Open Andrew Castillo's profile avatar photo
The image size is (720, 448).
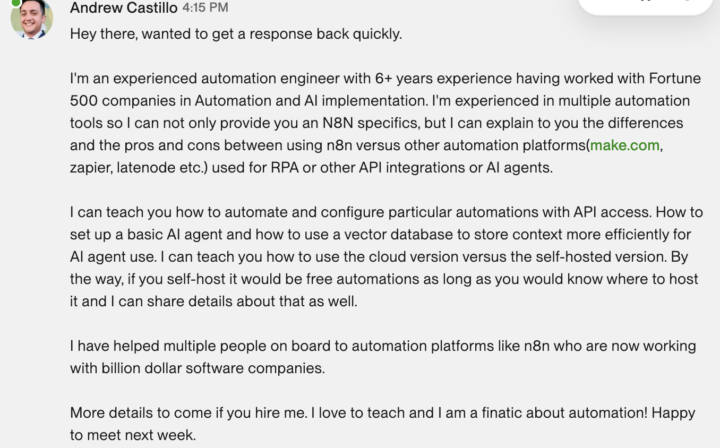31,20
